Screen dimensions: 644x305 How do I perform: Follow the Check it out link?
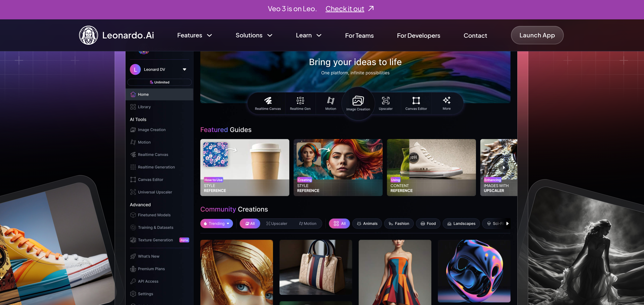345,9
